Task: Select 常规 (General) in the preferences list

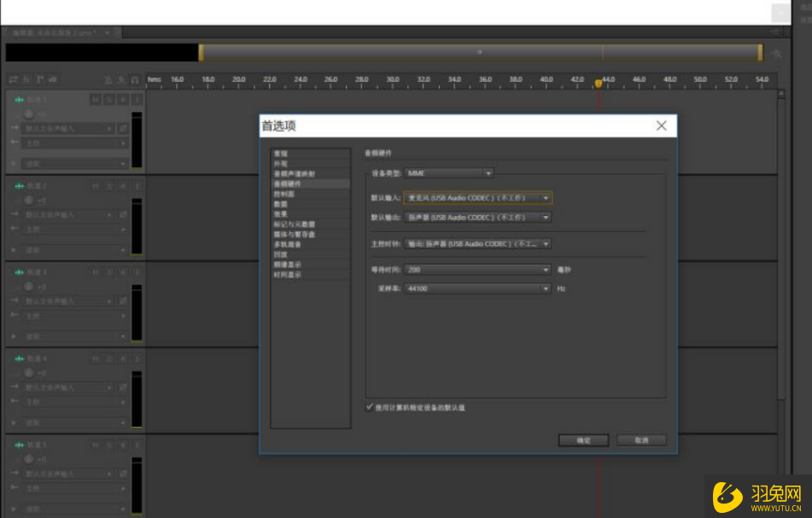Action: pos(280,154)
